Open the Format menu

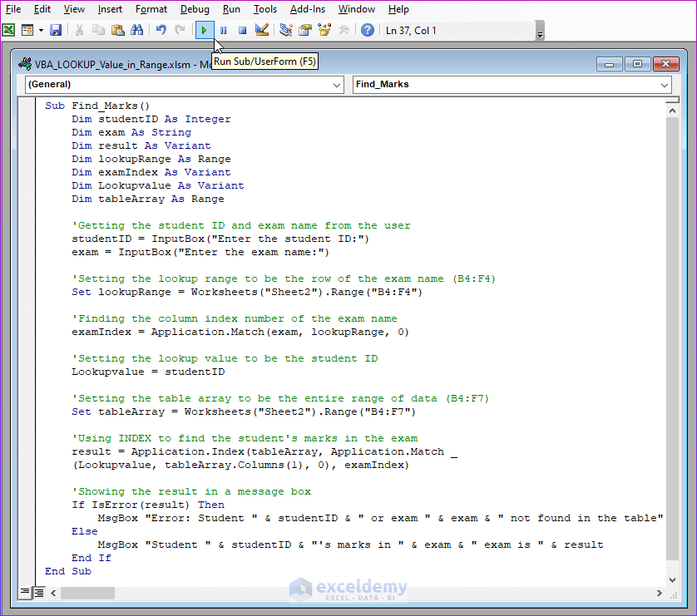151,9
